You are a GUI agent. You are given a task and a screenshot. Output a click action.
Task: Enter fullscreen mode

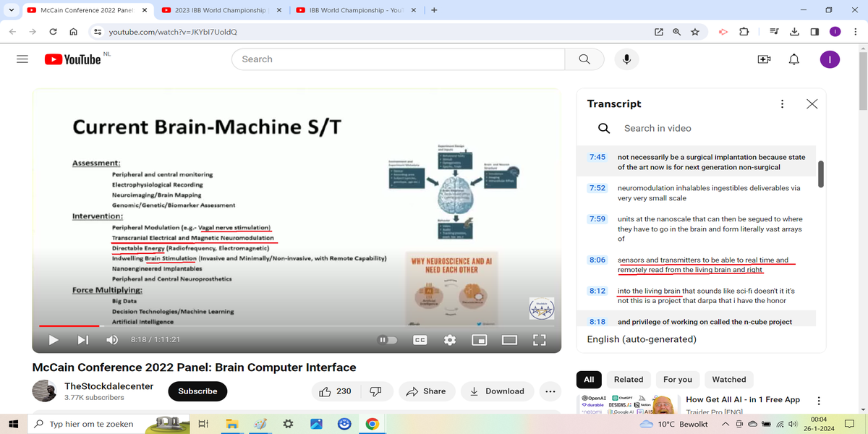(539, 340)
